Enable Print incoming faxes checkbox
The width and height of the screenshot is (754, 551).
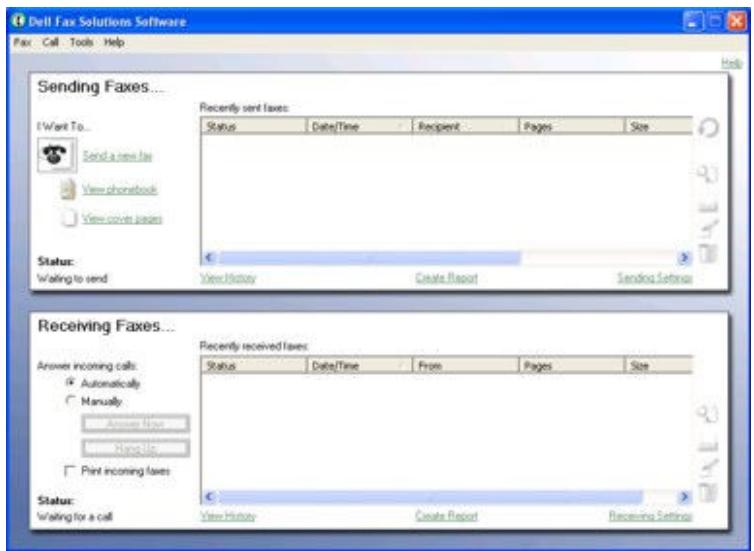point(70,471)
